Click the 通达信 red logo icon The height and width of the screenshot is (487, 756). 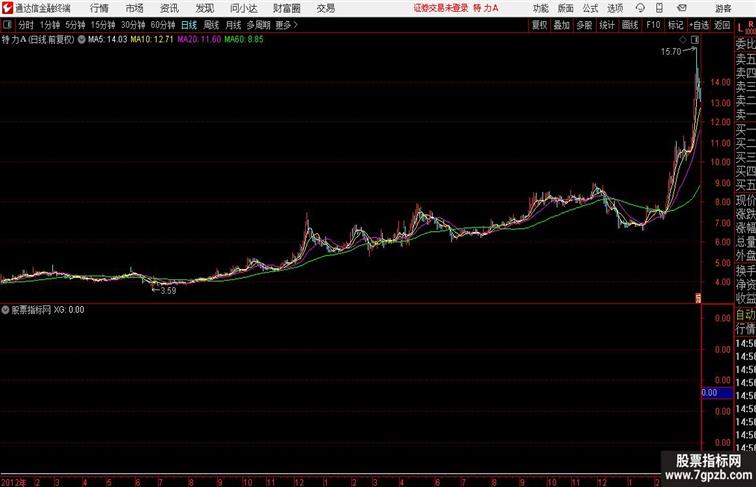[7, 8]
